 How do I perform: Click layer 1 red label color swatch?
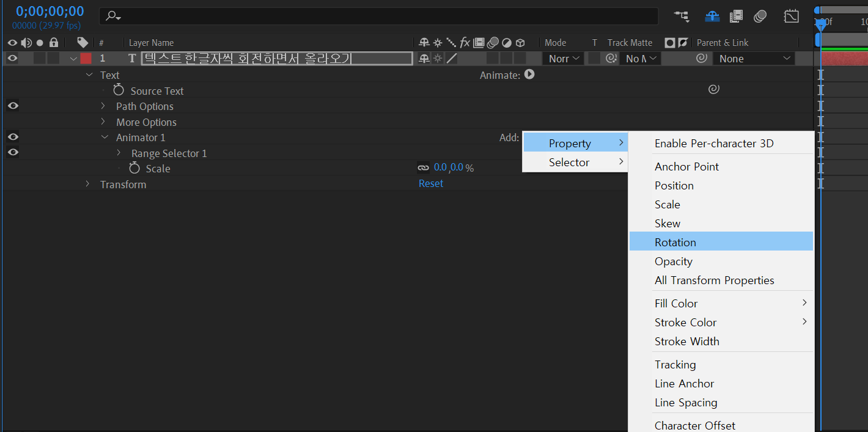86,59
